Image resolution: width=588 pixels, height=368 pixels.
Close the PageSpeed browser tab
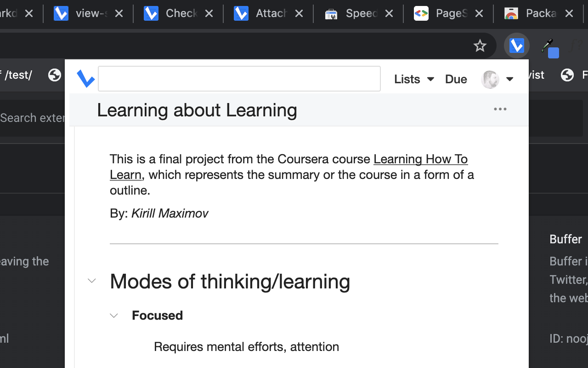479,14
